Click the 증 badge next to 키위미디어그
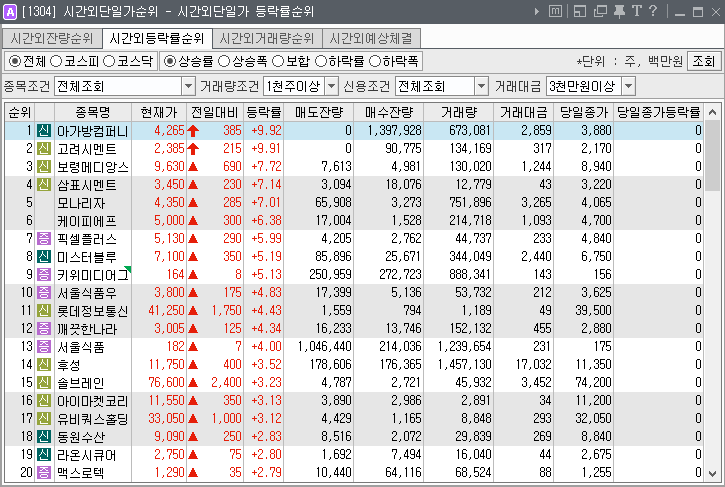 point(44,275)
